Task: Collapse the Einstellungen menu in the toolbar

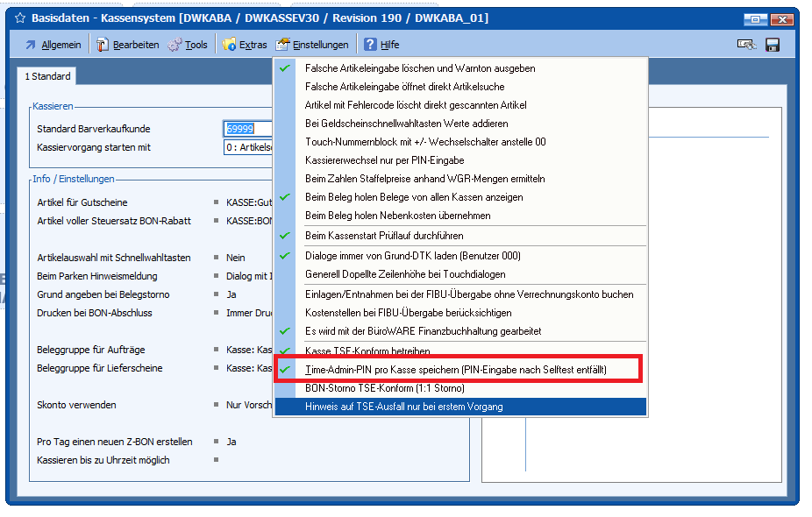Action: (x=312, y=45)
